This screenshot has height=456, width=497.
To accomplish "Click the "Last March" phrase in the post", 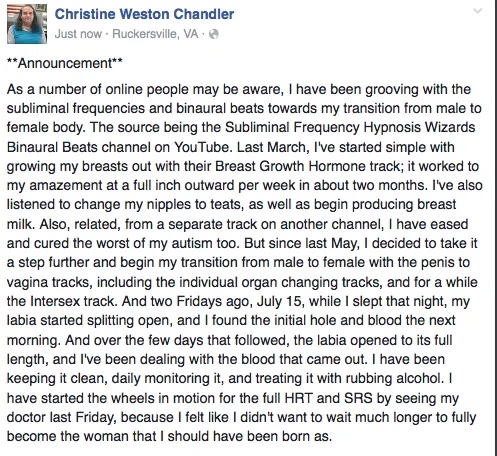I will click(273, 147).
